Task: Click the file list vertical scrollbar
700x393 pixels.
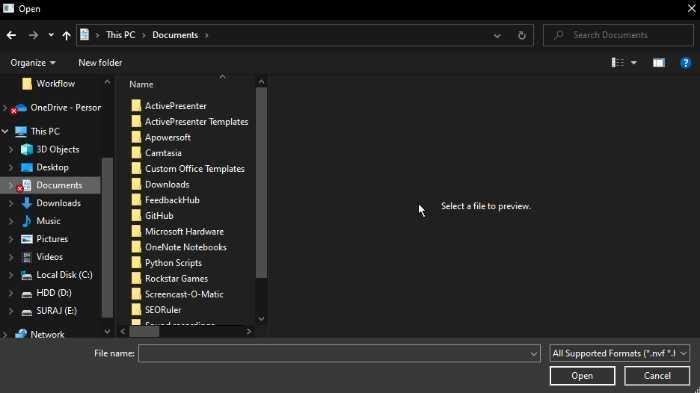Action: (261, 183)
